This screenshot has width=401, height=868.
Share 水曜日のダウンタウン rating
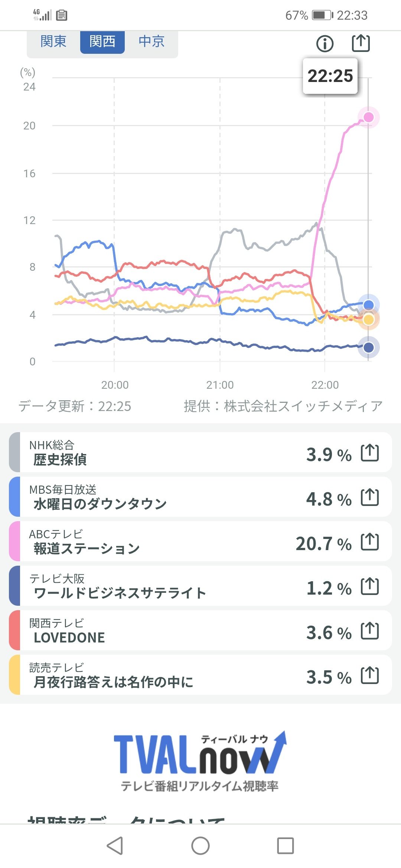coord(370,497)
